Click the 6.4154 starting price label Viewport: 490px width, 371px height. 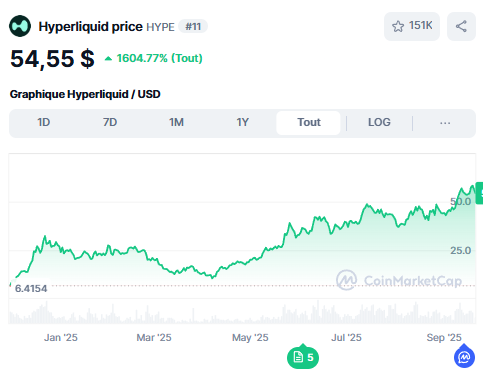(31, 288)
